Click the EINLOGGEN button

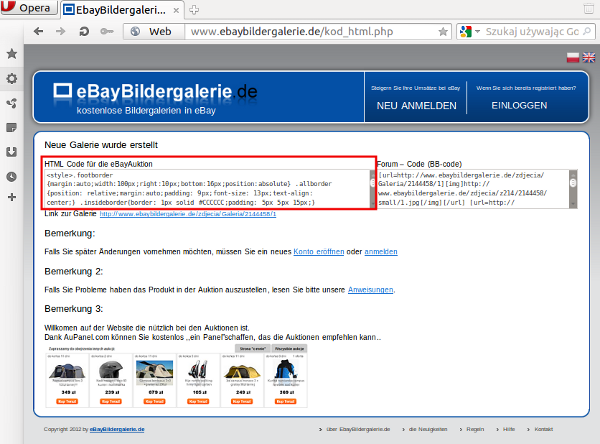pyautogui.click(x=519, y=106)
